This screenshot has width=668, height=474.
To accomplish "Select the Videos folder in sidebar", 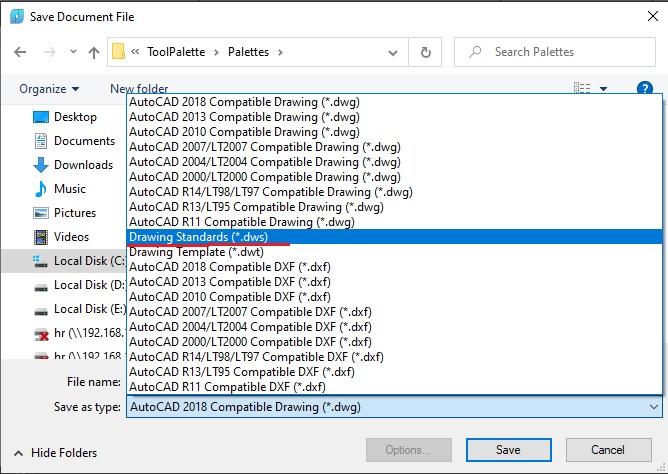I will tap(71, 237).
